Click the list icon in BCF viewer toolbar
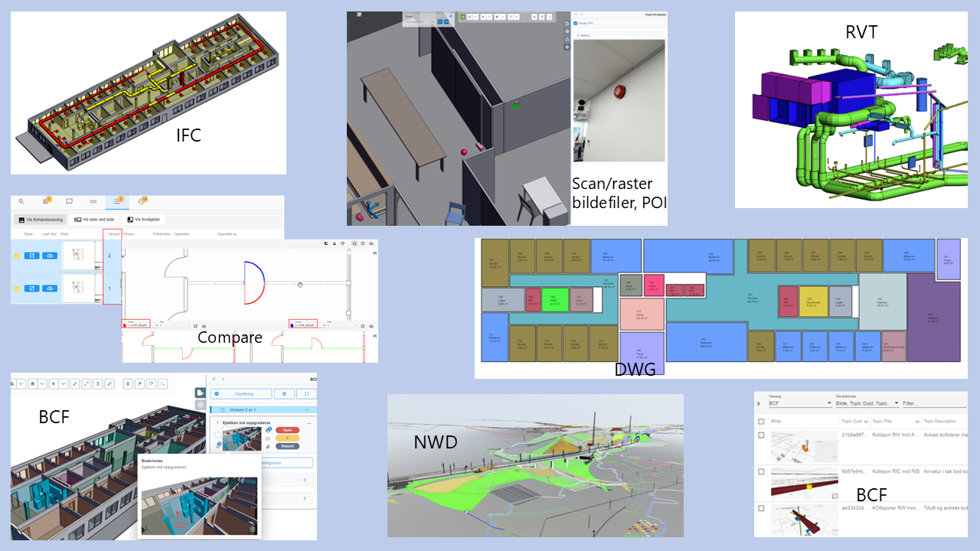 [128, 384]
